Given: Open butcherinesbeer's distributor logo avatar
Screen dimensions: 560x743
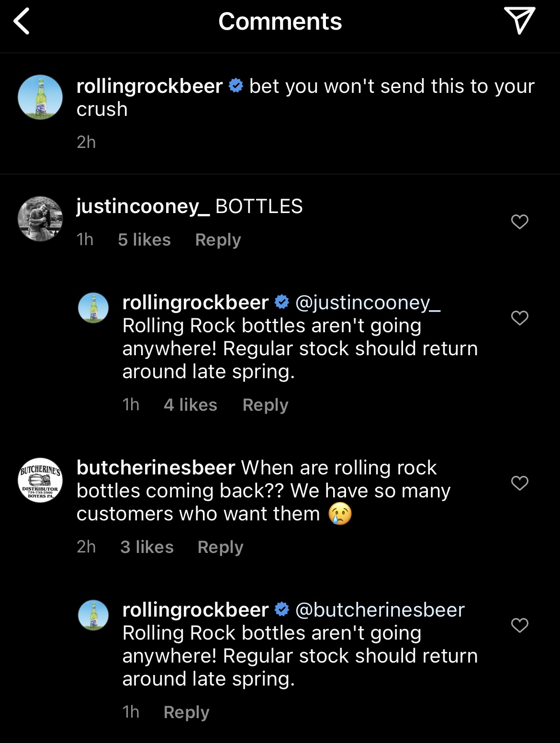Looking at the screenshot, I should point(40,480).
